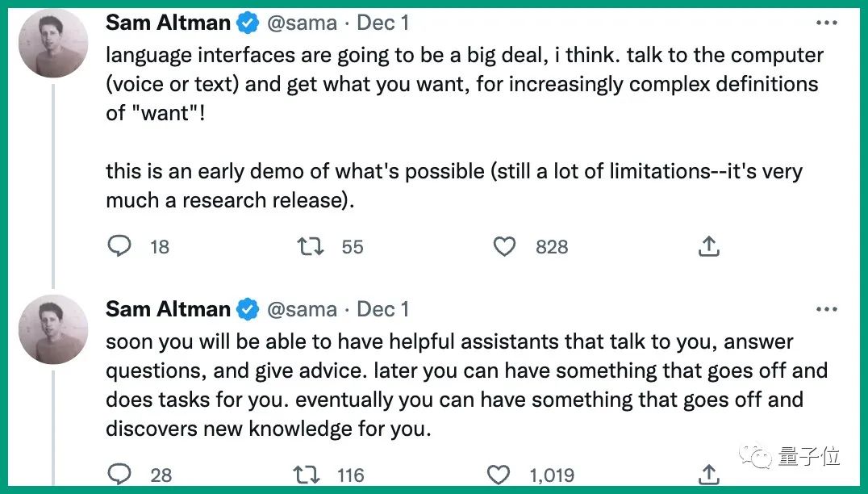The image size is (868, 494).
Task: Open more options on second tweet
Action: pos(826,309)
